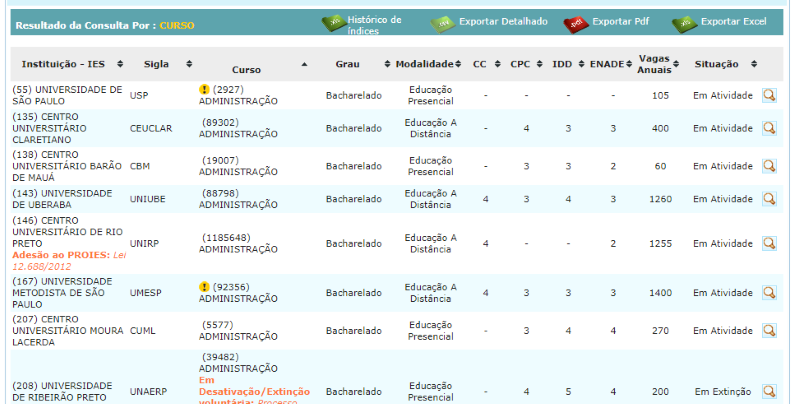800x404 pixels.
Task: Select course (1185648) ADMINISTRAÇÃO cell
Action: click(x=238, y=243)
